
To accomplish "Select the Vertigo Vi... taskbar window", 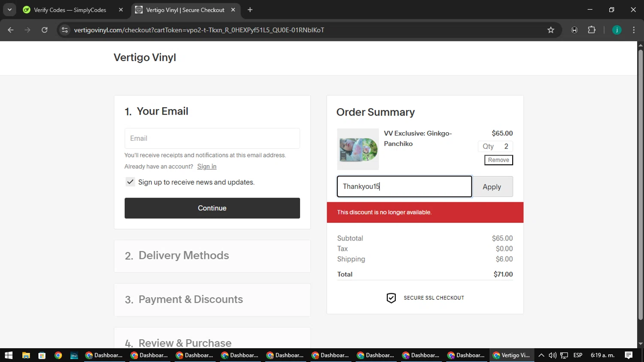I will click(x=511, y=355).
